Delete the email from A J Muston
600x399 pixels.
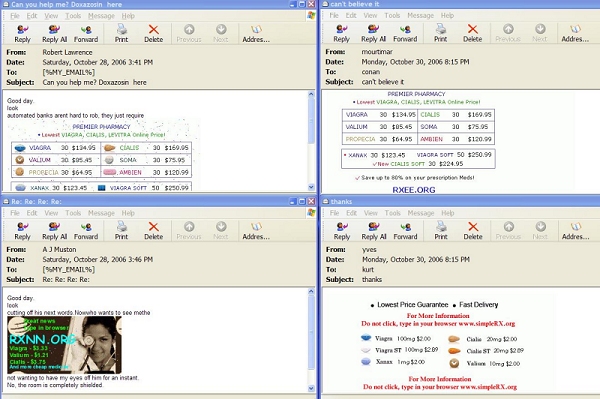pyautogui.click(x=153, y=231)
